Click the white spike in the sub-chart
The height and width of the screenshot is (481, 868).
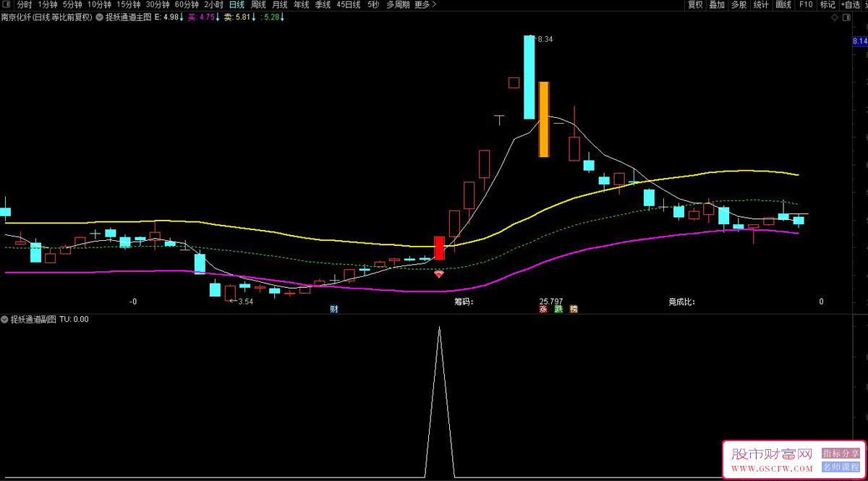(439, 401)
